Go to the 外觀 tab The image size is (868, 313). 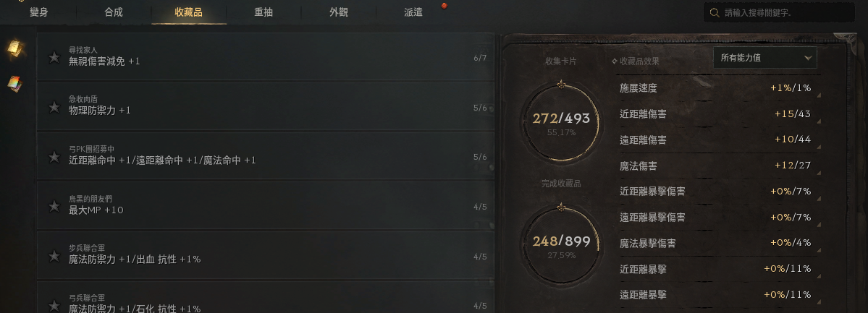338,12
